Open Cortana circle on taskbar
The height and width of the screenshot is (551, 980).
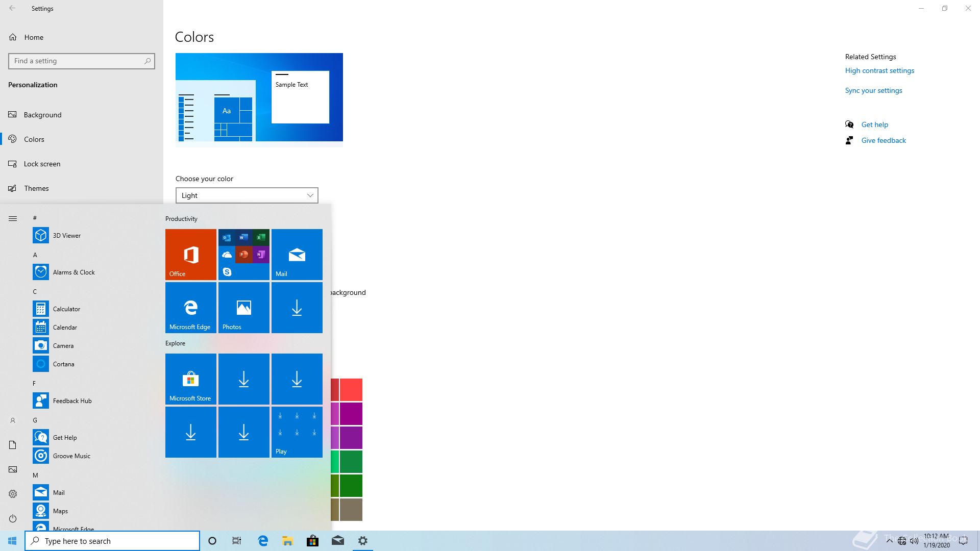[x=212, y=541]
